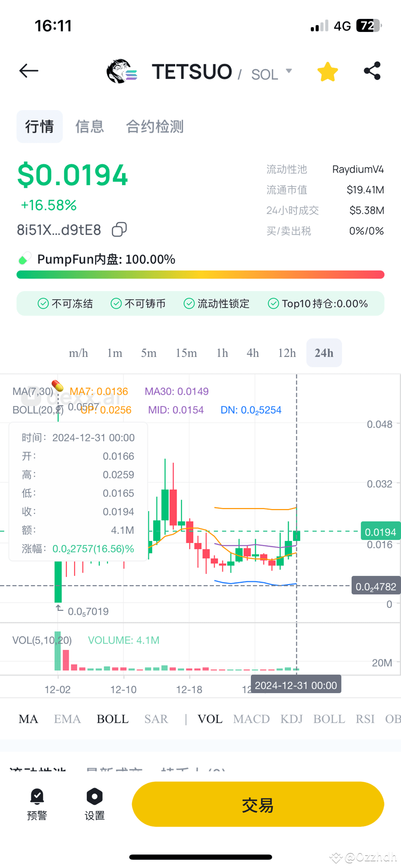Select the 24h chart interval
The width and height of the screenshot is (401, 868).
tap(324, 353)
